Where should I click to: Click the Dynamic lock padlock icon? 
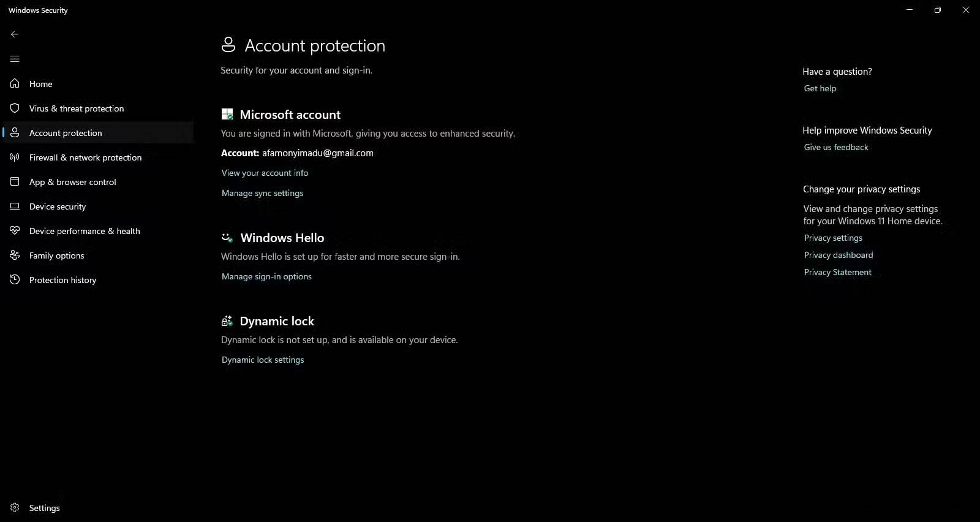tap(226, 320)
